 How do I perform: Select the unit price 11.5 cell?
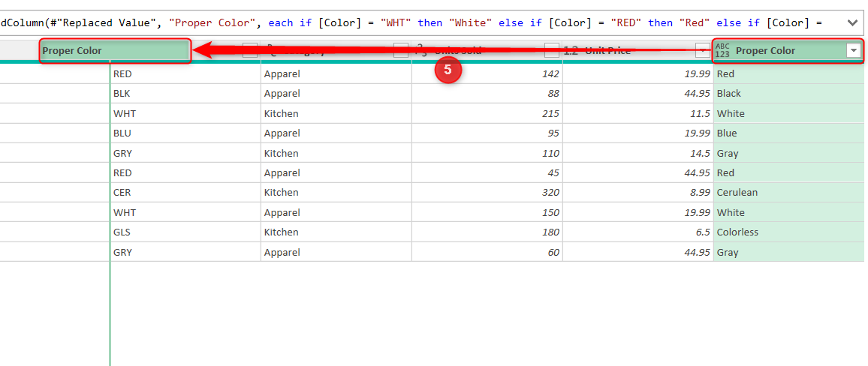(638, 113)
